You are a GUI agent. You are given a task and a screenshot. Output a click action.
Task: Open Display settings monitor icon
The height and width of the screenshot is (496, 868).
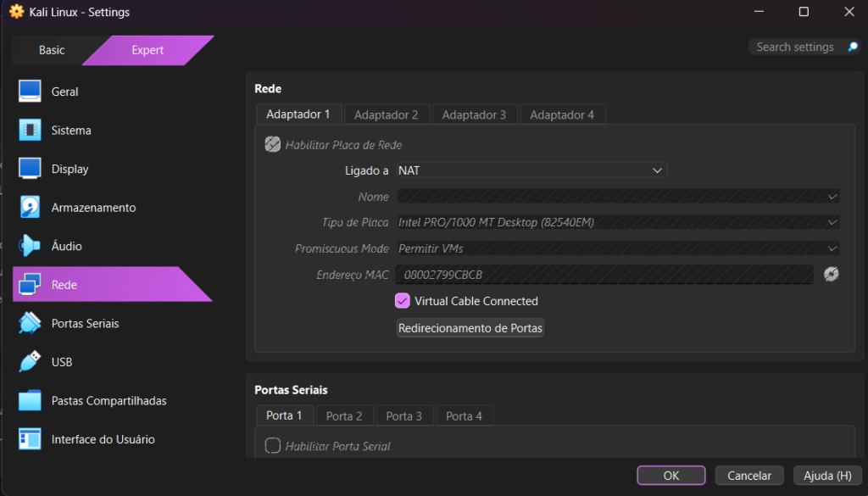tap(30, 169)
